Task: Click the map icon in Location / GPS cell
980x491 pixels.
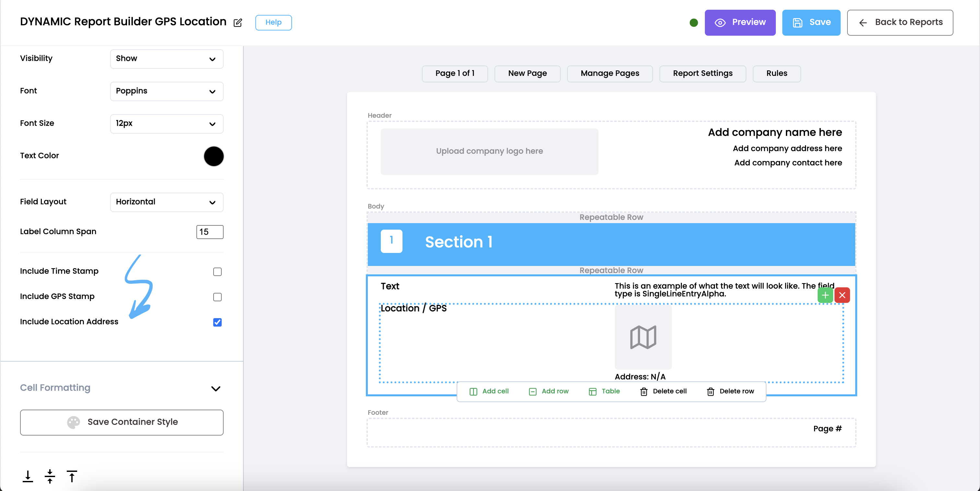Action: pos(643,338)
